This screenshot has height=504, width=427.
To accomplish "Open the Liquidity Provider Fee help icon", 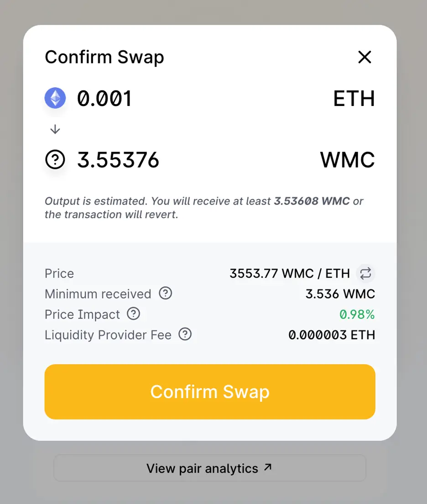I will tap(185, 334).
